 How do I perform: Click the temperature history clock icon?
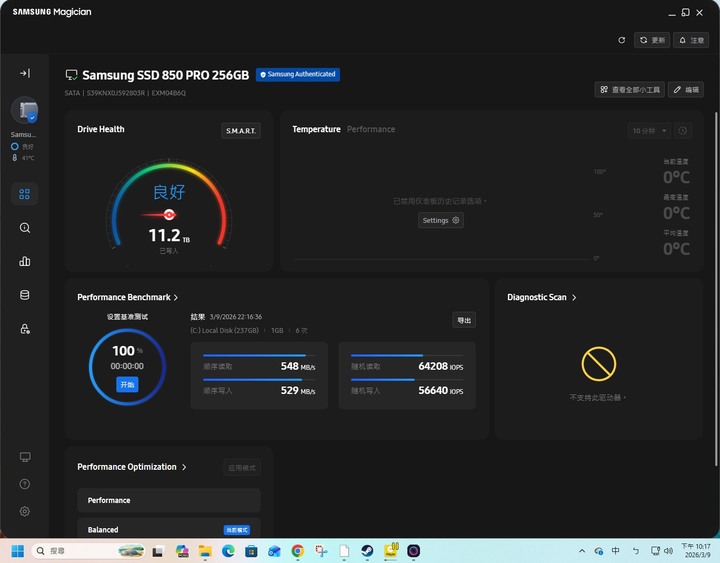click(683, 130)
